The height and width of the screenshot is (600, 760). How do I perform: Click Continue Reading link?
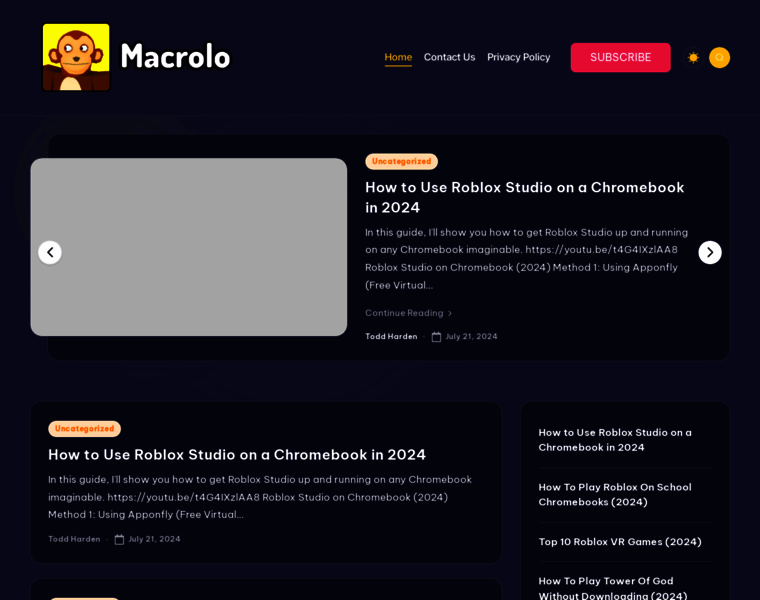409,313
